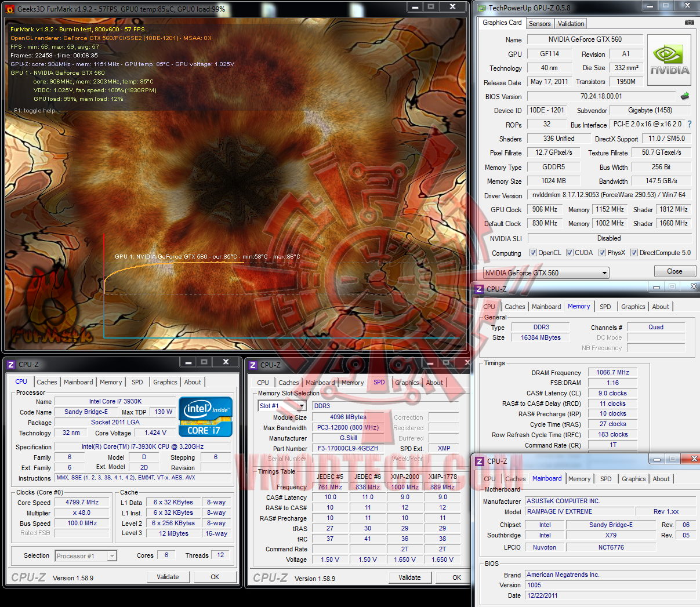Open SPD tab in CPU-Z Memory window

click(605, 307)
